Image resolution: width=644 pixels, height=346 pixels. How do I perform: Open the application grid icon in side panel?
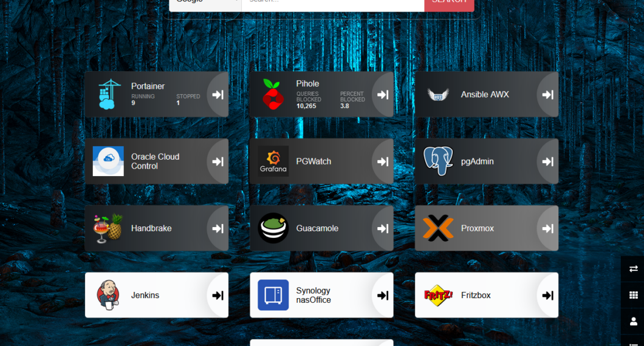pyautogui.click(x=633, y=295)
